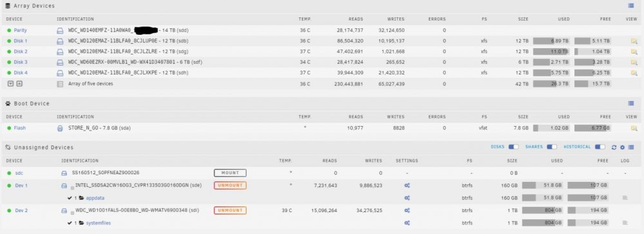The image size is (644, 234).
Task: Open Unassigned Devices settings gear
Action: pyautogui.click(x=622, y=147)
